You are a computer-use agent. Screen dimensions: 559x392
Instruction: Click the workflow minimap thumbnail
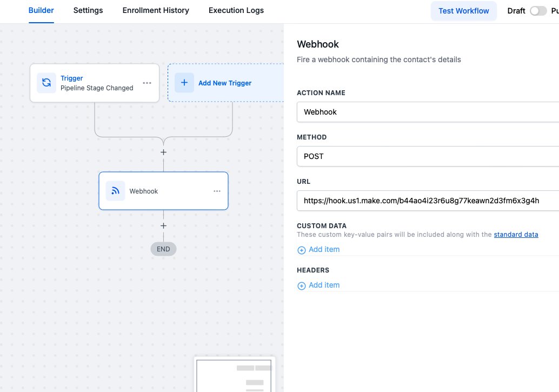[x=235, y=375]
